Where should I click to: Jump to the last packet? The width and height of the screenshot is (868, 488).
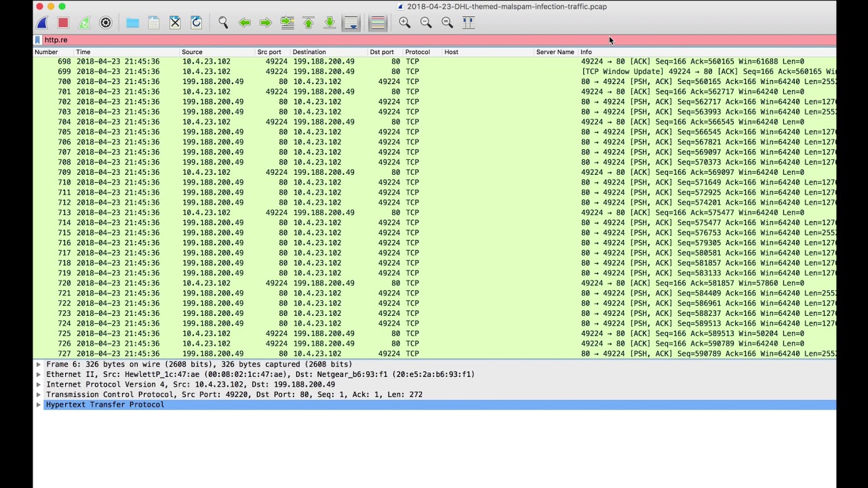pyautogui.click(x=330, y=22)
